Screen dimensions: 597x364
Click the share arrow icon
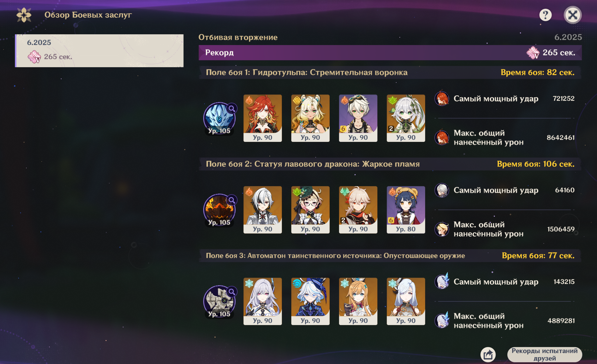[488, 354]
